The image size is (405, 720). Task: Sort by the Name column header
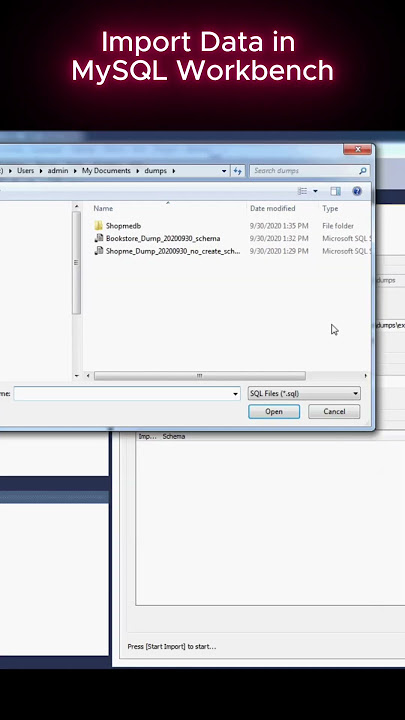coord(103,208)
